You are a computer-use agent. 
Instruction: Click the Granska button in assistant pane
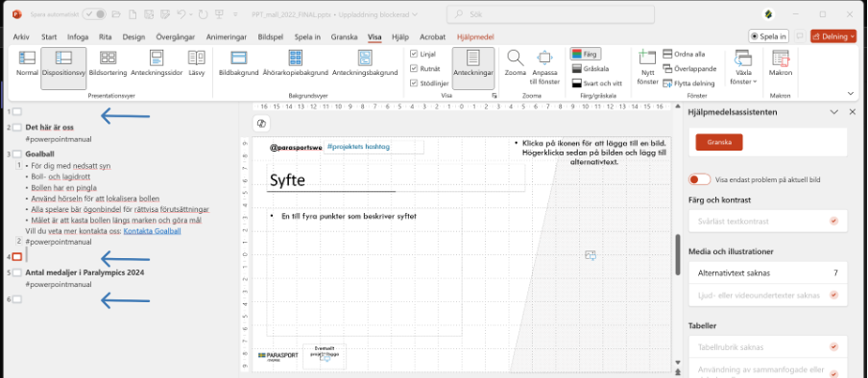pos(719,142)
